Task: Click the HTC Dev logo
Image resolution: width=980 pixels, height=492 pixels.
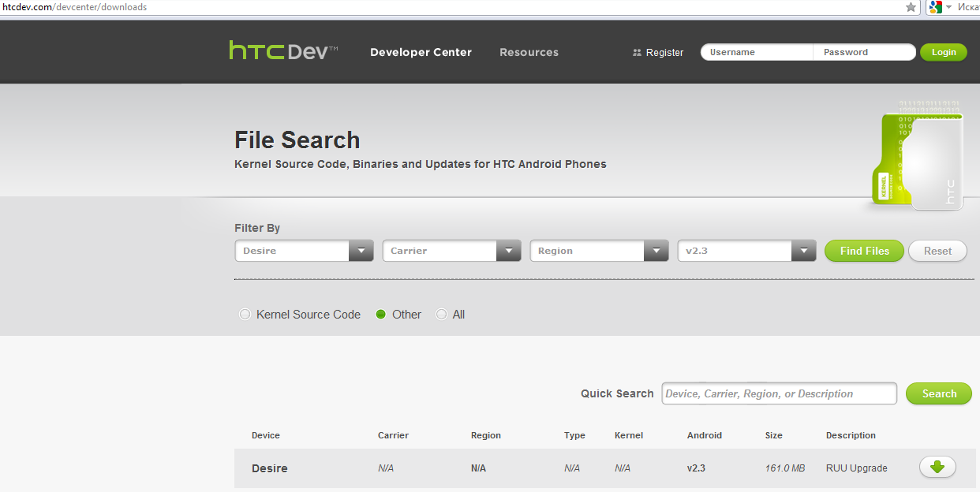Action: click(x=283, y=51)
